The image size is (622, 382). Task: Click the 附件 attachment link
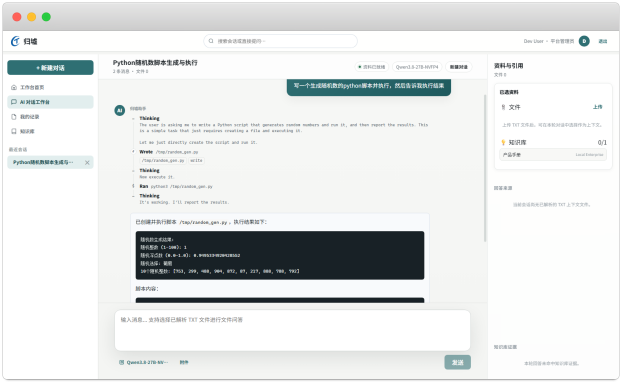click(x=184, y=362)
